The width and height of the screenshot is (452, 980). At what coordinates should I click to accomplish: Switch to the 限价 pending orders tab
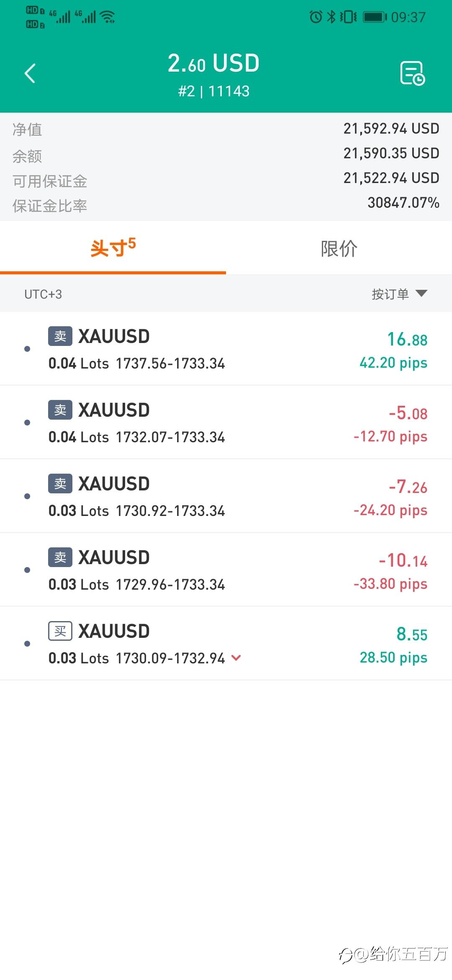coord(339,248)
